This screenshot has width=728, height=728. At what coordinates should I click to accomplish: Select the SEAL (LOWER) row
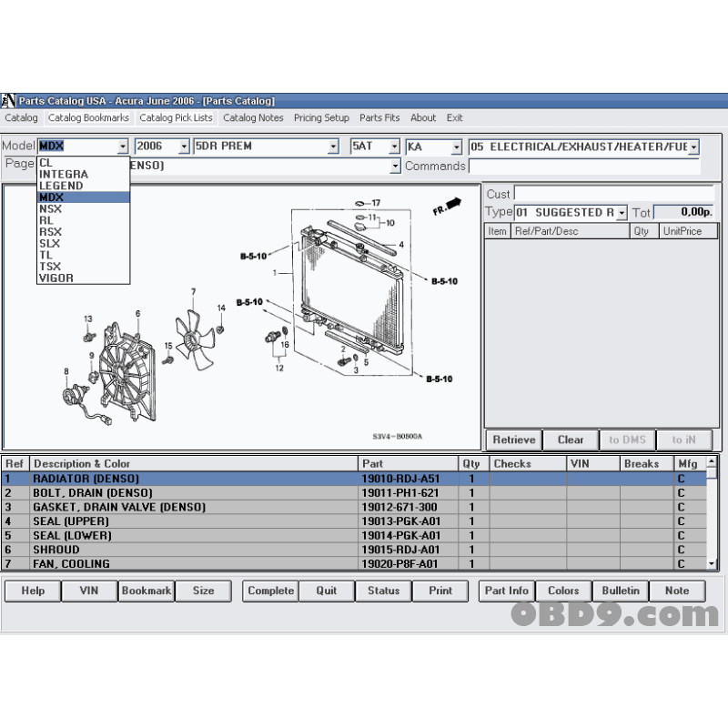tap(354, 535)
